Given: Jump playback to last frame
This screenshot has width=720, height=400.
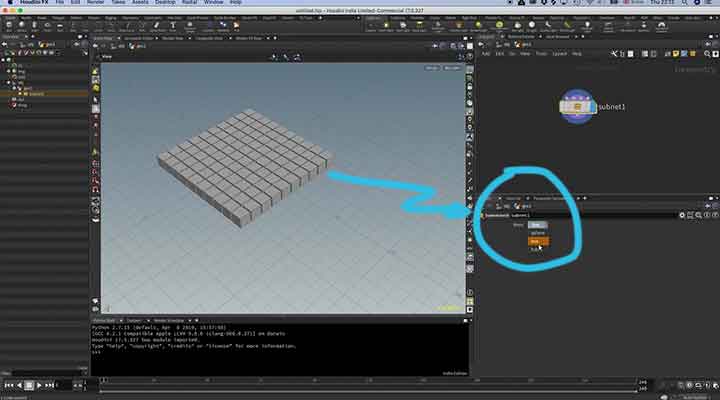Looking at the screenshot, I should click(x=50, y=385).
